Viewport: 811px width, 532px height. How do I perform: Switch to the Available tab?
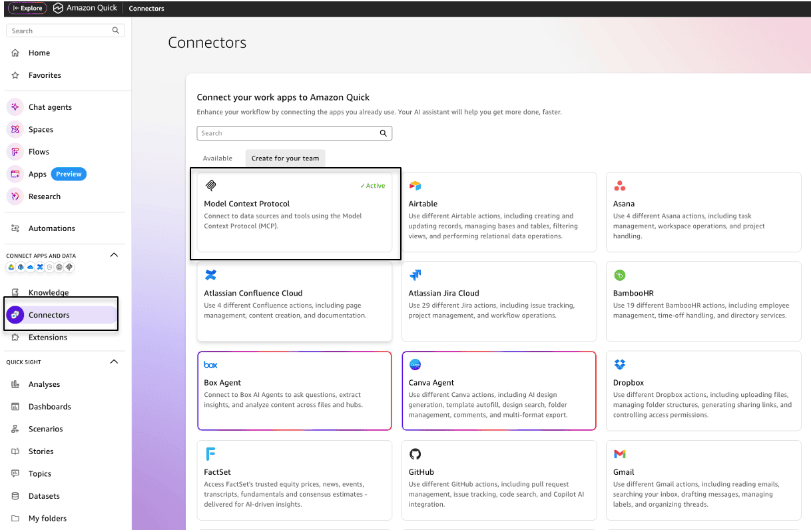tap(218, 158)
